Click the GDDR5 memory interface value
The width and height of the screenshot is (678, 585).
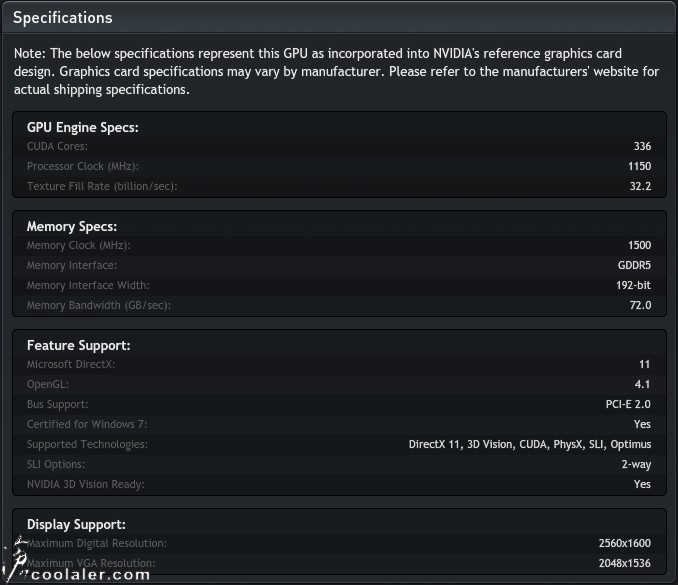coord(634,265)
